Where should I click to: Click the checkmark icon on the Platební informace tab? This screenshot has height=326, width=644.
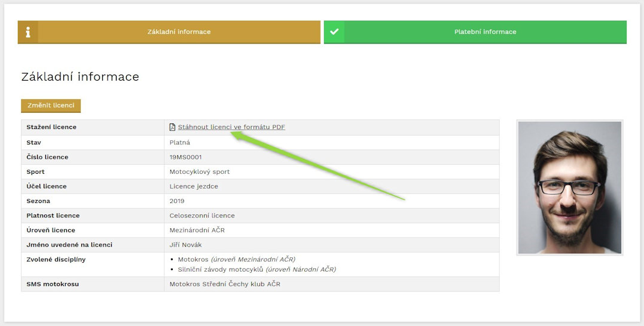[334, 32]
